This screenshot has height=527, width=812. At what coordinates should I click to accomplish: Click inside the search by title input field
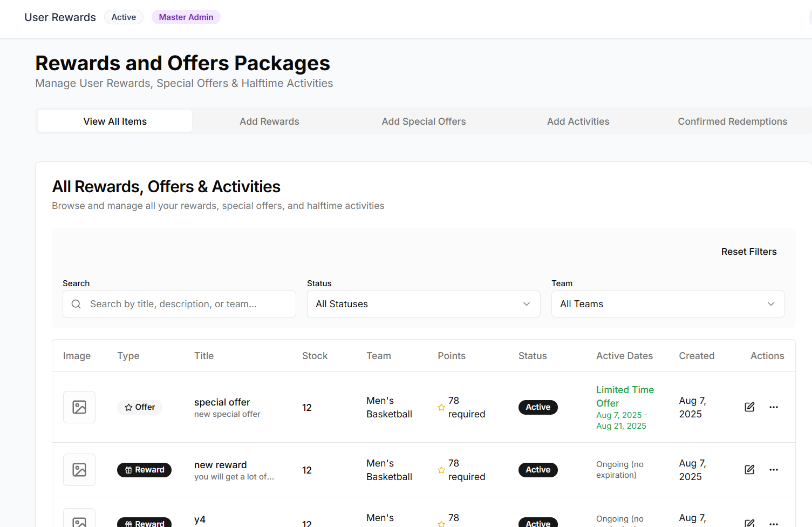click(x=179, y=304)
